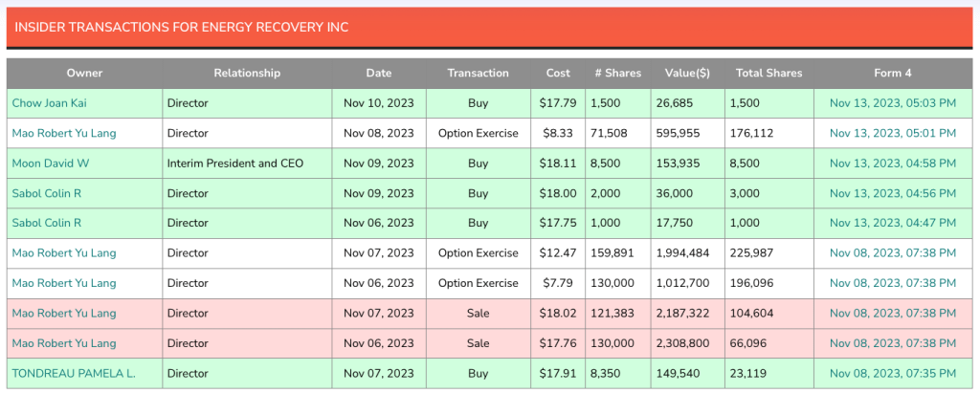Screen dimensions: 980x393
Task: Select the Option Exercise cell in the $7.79 row
Action: 479,283
